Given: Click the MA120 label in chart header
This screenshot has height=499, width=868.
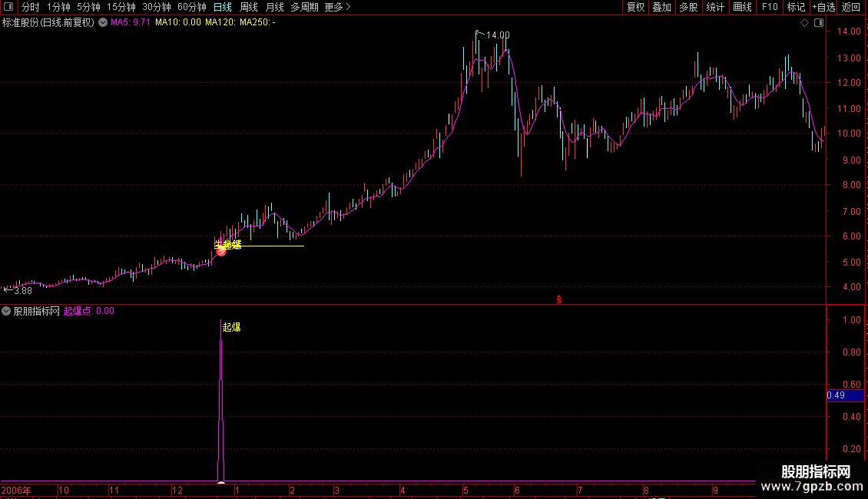Looking at the screenshot, I should click(x=220, y=22).
